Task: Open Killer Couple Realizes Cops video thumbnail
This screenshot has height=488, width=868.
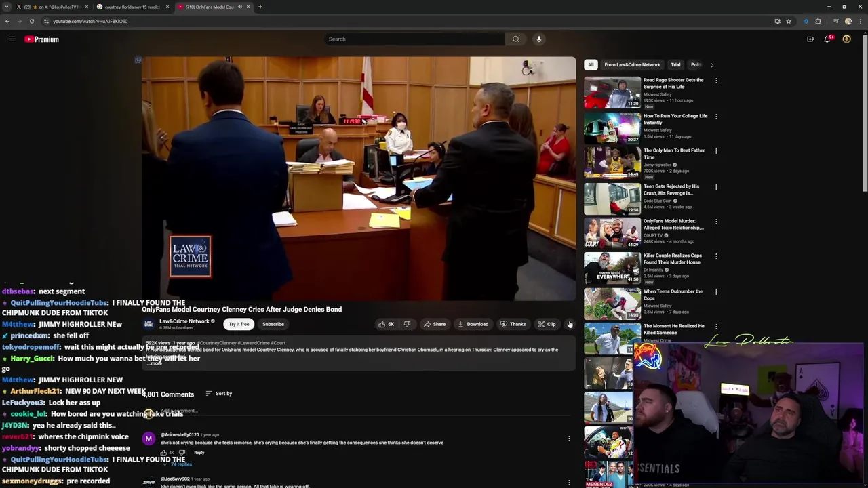Action: pos(612,268)
